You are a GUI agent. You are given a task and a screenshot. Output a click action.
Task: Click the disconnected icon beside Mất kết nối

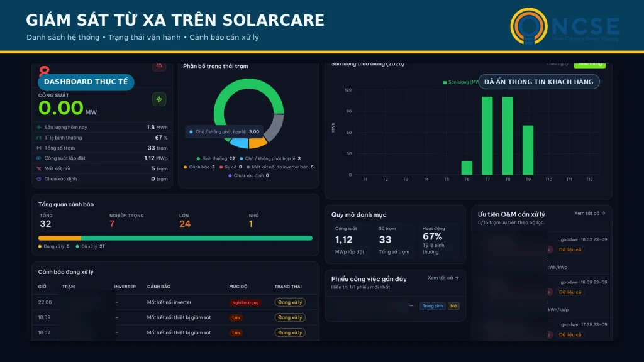coord(39,168)
